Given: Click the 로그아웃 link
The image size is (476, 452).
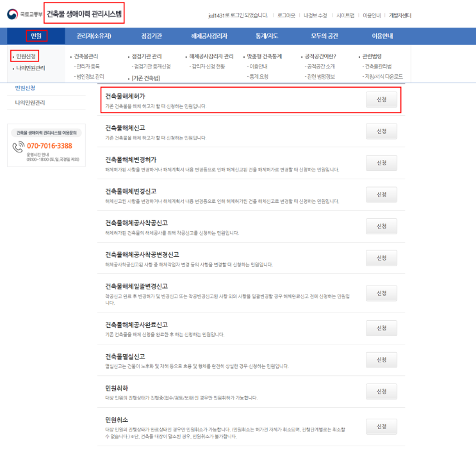Looking at the screenshot, I should 286,15.
